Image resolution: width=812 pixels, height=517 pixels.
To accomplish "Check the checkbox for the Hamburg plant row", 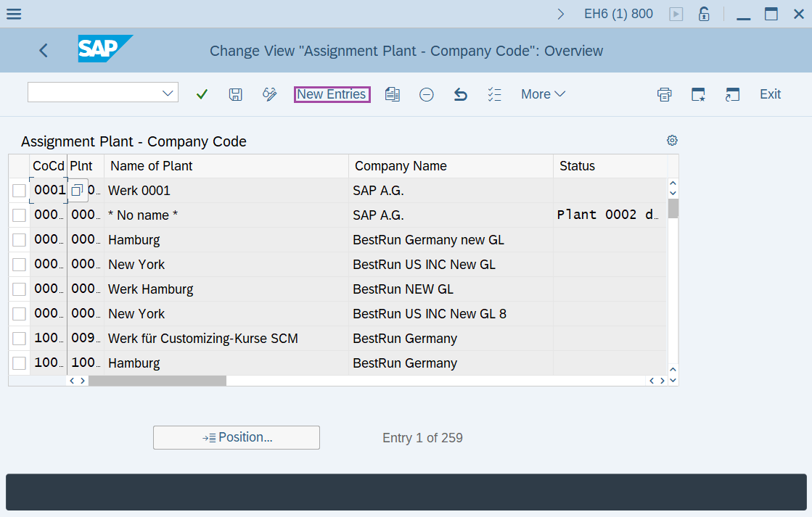I will 19,239.
